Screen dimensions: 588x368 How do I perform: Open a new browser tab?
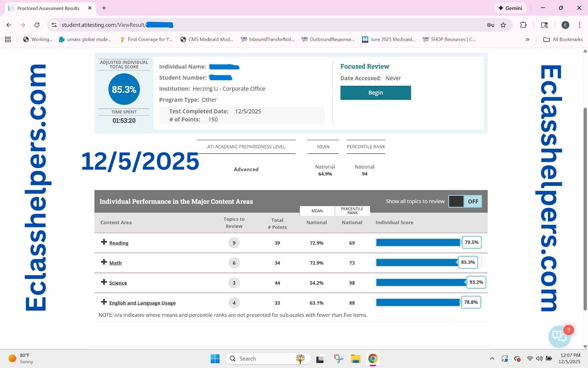[x=104, y=8]
